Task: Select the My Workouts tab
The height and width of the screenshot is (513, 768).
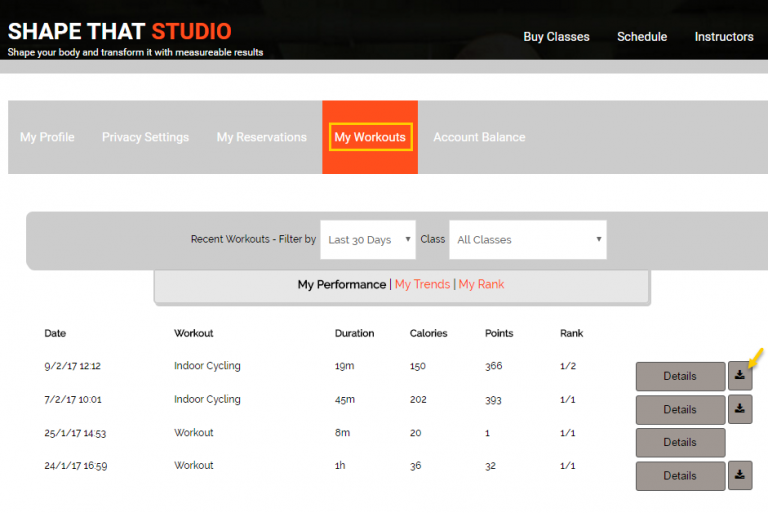Action: (x=370, y=137)
